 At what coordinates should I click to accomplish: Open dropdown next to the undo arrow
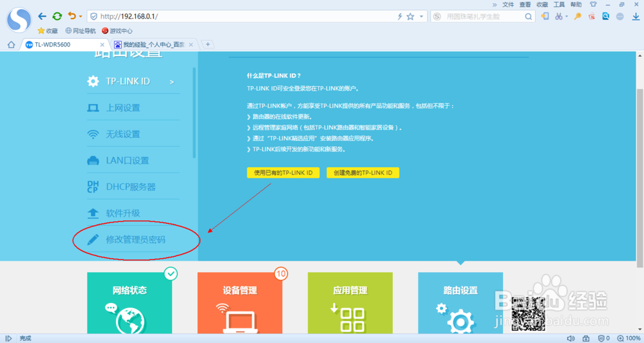[80, 17]
